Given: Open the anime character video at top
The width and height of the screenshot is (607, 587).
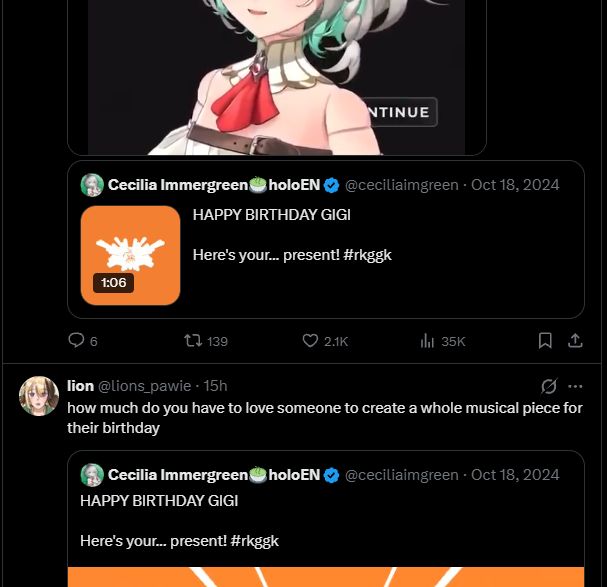Looking at the screenshot, I should [276, 77].
